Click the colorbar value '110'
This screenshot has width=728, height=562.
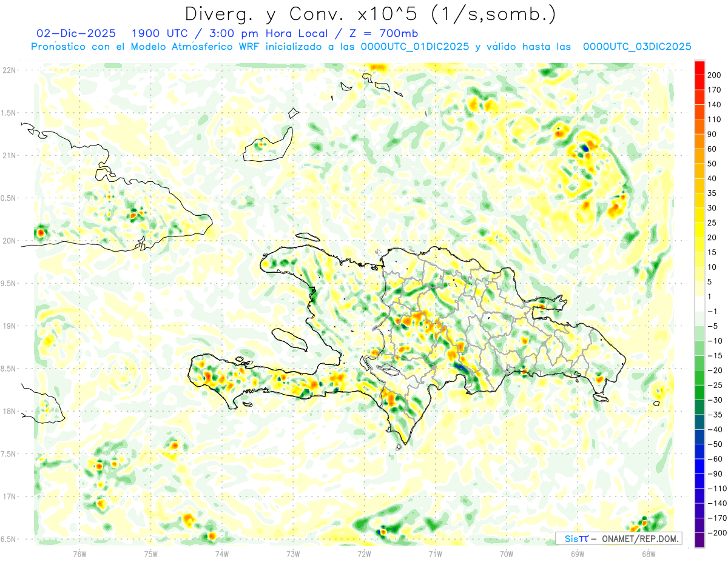pos(715,119)
